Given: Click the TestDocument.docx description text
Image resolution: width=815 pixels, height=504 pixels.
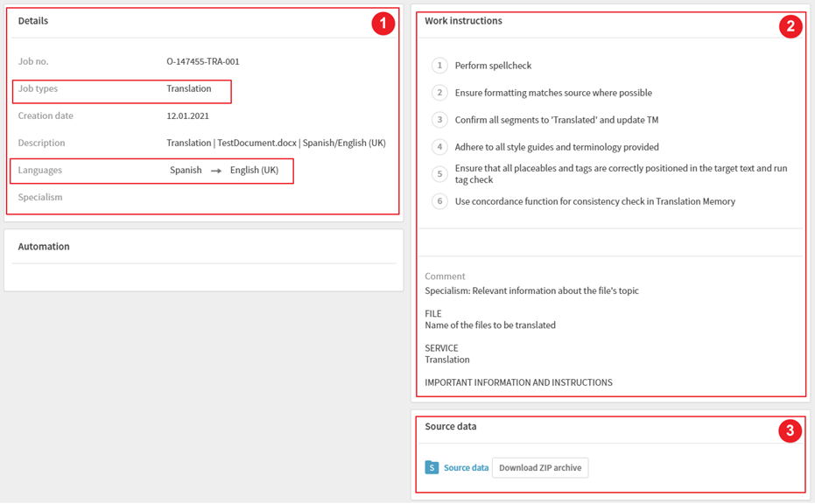Looking at the screenshot, I should click(256, 143).
